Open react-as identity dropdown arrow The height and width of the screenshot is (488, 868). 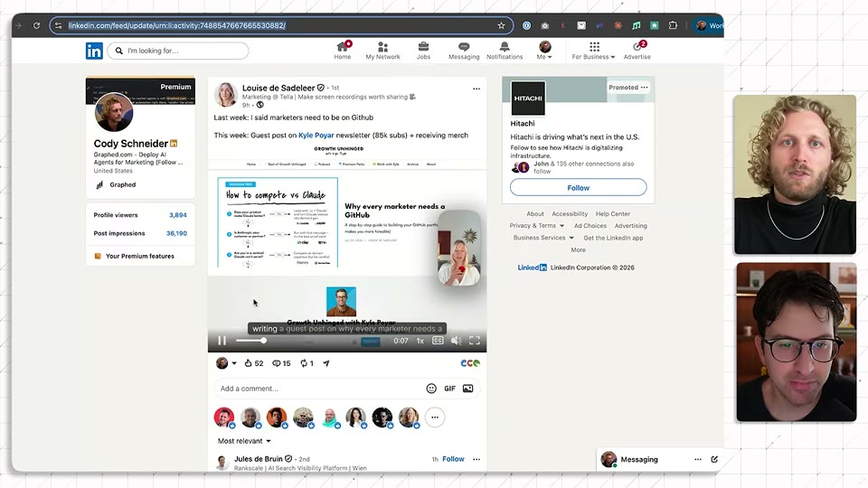tap(234, 363)
